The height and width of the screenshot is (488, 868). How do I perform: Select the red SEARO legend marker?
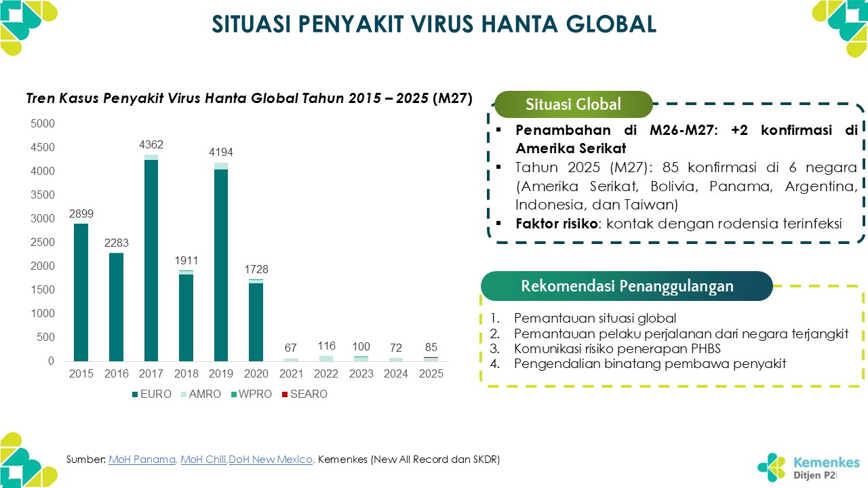coord(285,394)
